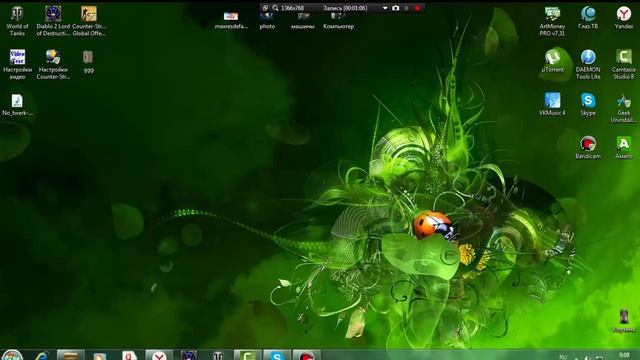
Task: Open the Корзина recycle bin icon
Action: coord(624,321)
